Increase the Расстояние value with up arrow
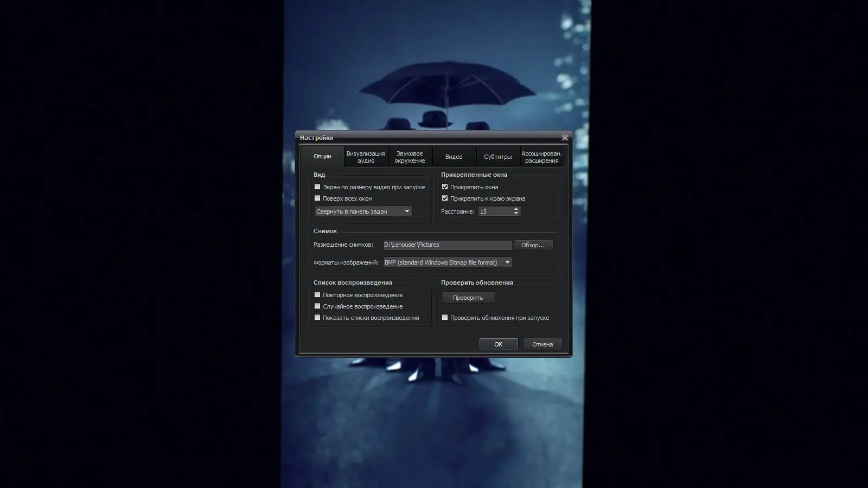 [x=516, y=209]
